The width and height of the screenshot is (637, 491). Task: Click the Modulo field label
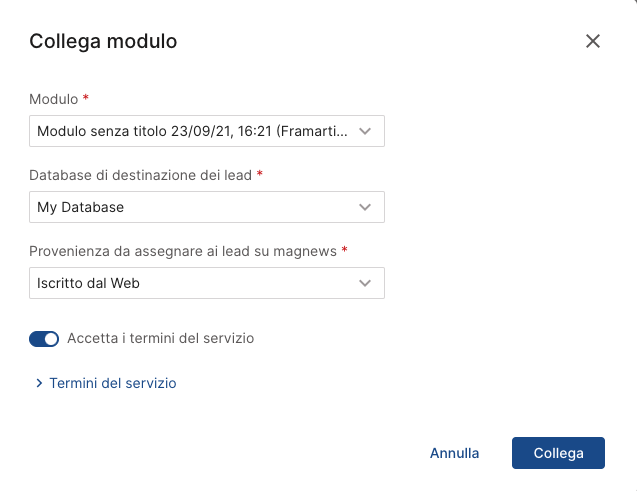(x=53, y=99)
